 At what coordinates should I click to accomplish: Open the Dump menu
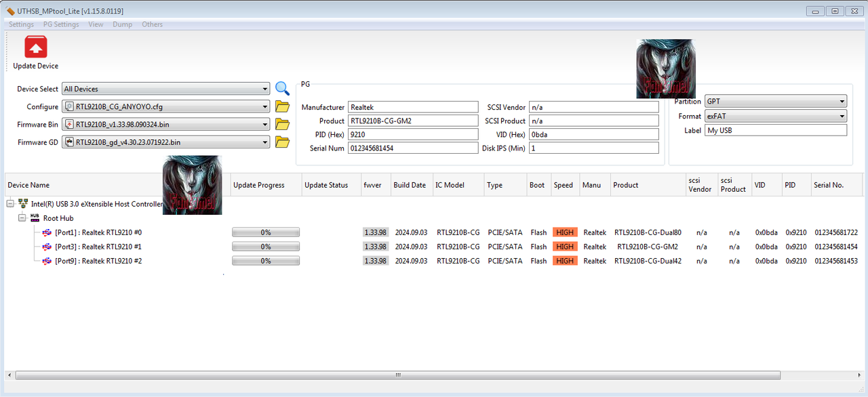[123, 24]
